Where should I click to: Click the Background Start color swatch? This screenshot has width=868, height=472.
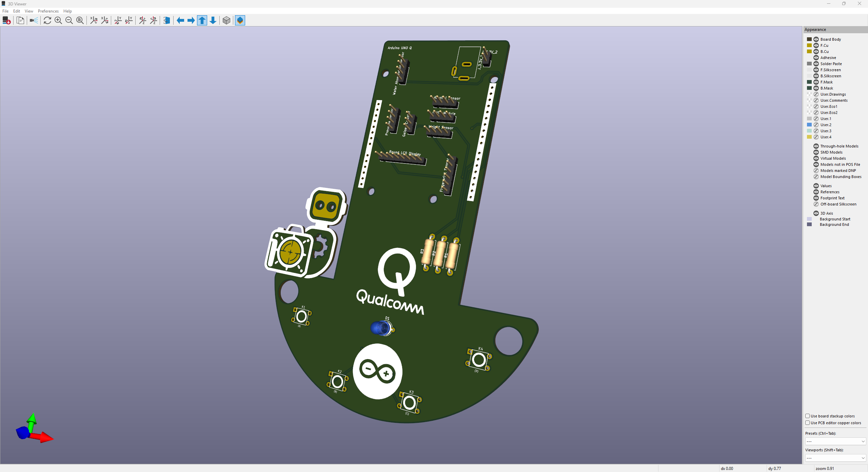tap(809, 219)
